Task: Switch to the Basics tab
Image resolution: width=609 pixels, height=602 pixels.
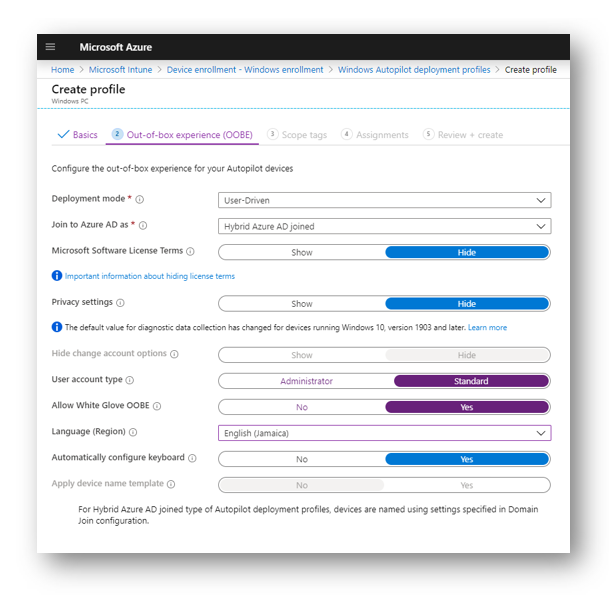Action: pos(77,135)
